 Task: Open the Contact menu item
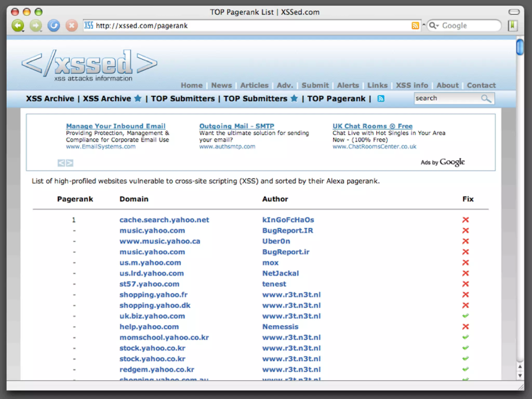(x=481, y=85)
